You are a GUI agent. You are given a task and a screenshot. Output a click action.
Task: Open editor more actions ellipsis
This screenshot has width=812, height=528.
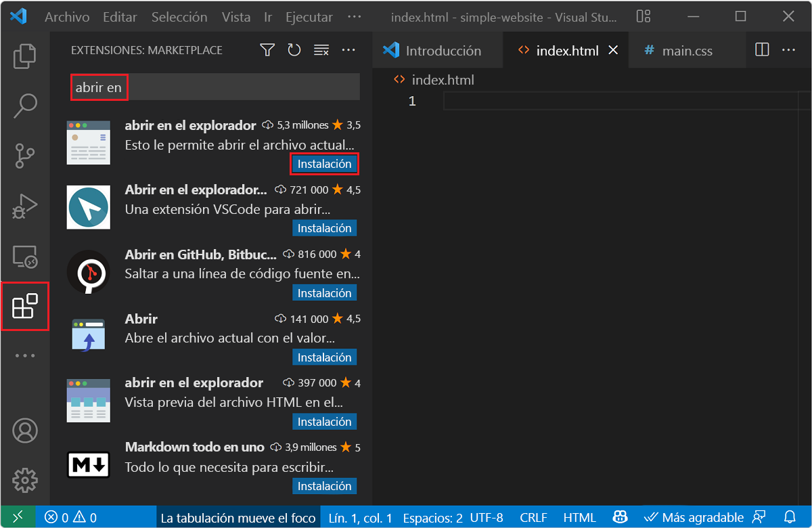click(788, 50)
